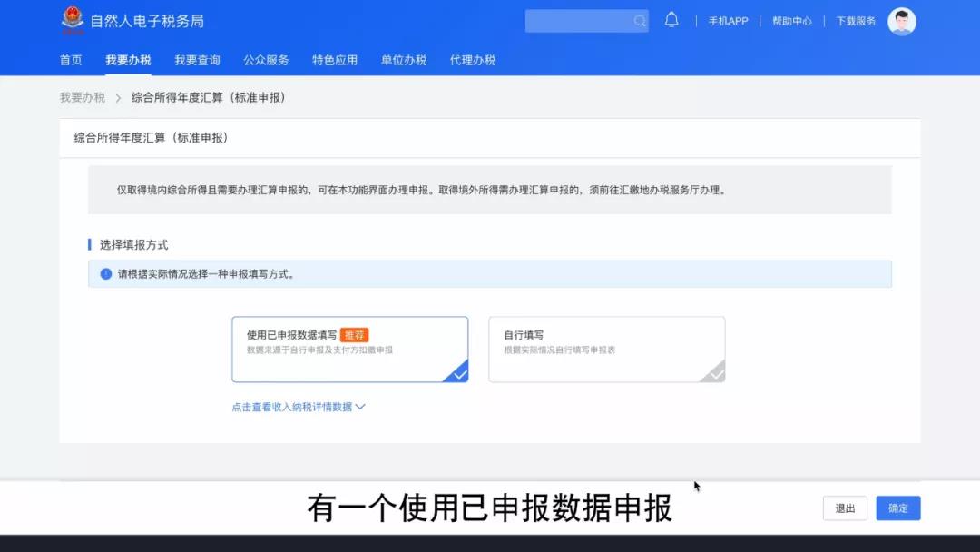This screenshot has height=552, width=980.
Task: Click the 退出 button
Action: click(x=845, y=508)
